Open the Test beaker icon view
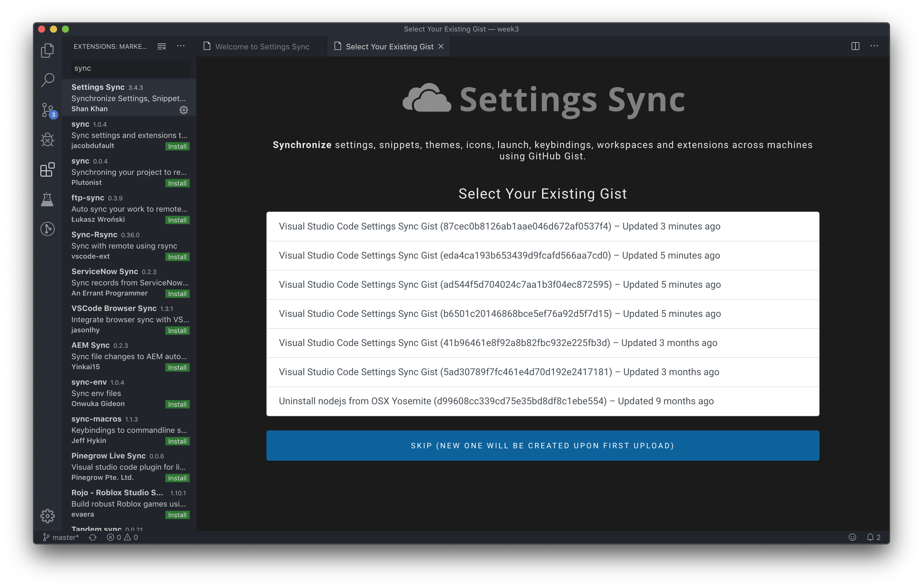 (x=48, y=199)
